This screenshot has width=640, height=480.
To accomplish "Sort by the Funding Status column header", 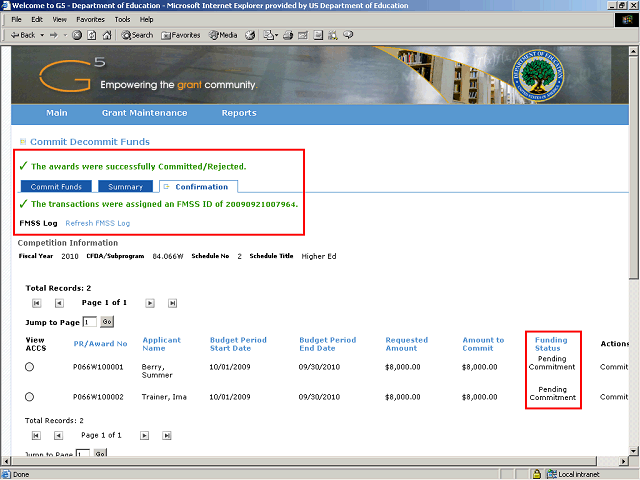I will (x=551, y=344).
